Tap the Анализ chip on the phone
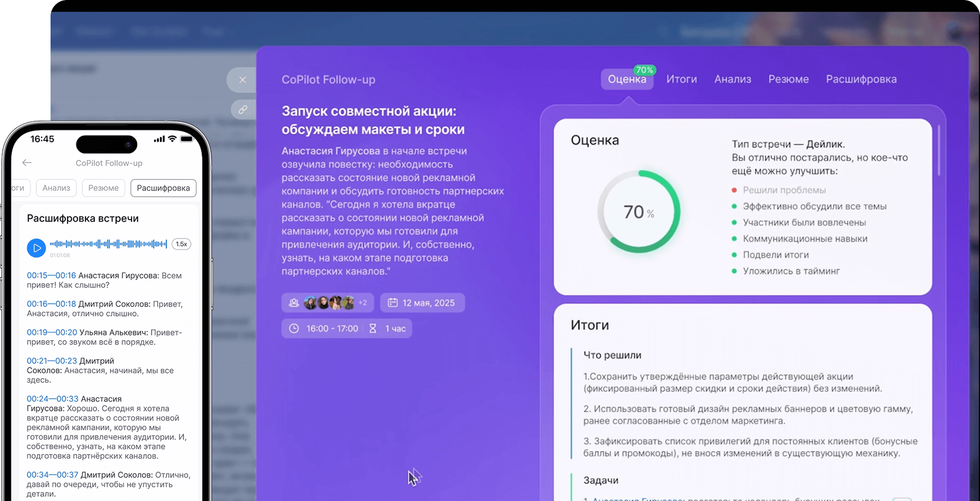The image size is (980, 501). click(56, 188)
